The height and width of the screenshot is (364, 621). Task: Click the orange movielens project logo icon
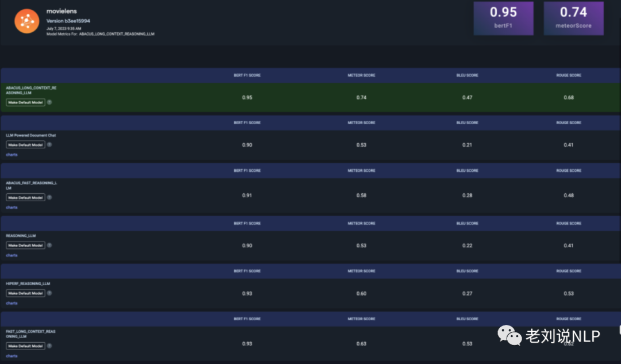pyautogui.click(x=27, y=21)
